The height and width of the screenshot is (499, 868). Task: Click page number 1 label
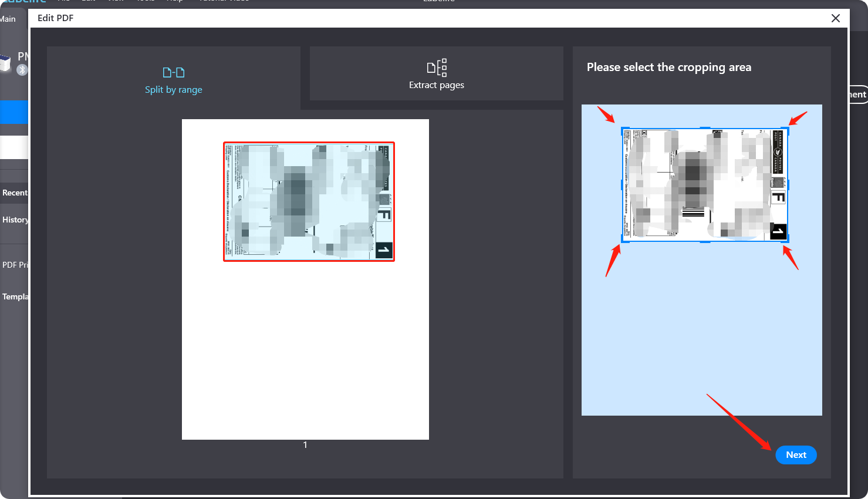[x=305, y=444]
